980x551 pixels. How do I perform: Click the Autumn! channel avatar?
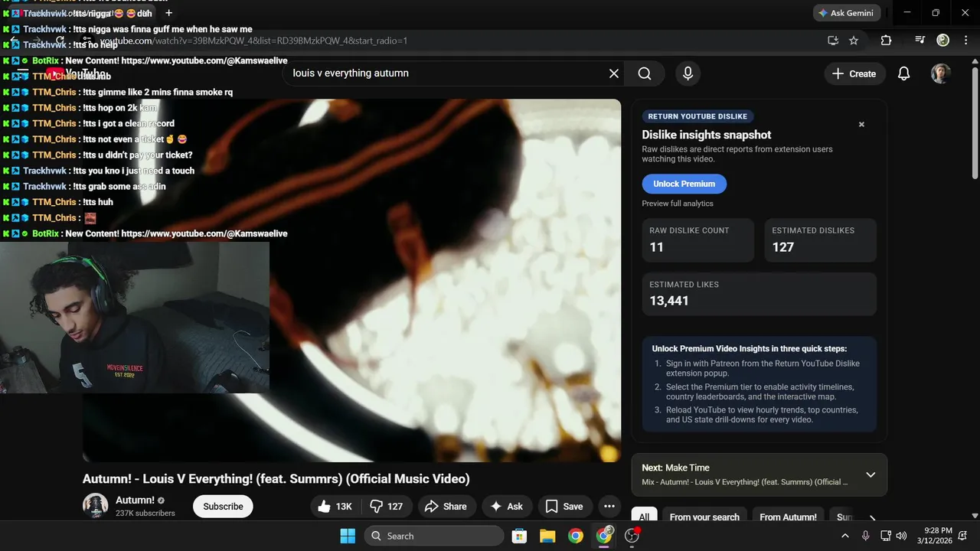[96, 506]
